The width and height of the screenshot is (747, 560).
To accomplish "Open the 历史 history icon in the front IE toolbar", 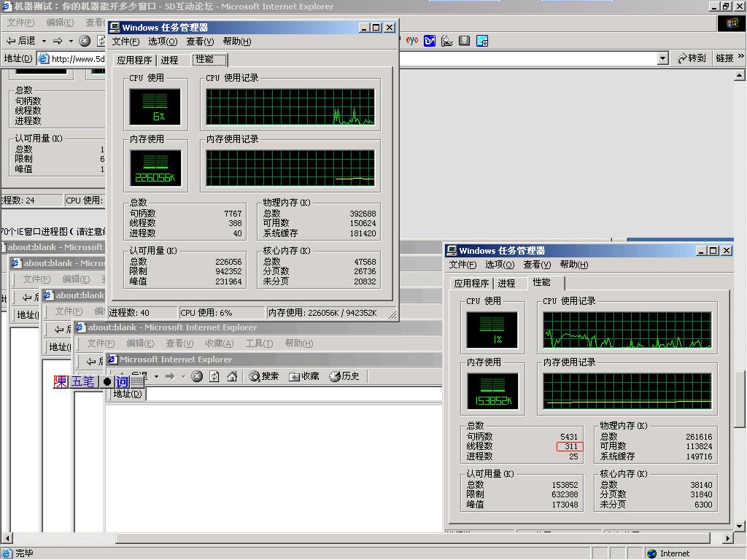I will 344,376.
